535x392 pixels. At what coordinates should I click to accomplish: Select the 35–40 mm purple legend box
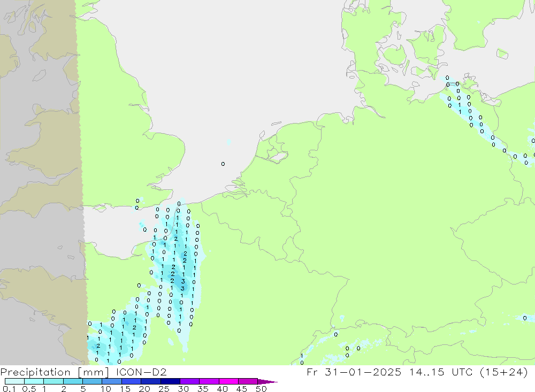(209, 381)
